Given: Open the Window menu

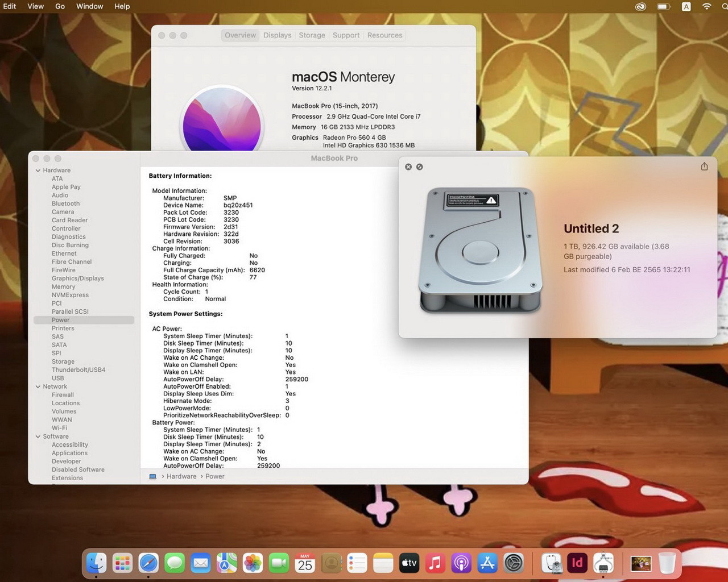Looking at the screenshot, I should coord(90,6).
